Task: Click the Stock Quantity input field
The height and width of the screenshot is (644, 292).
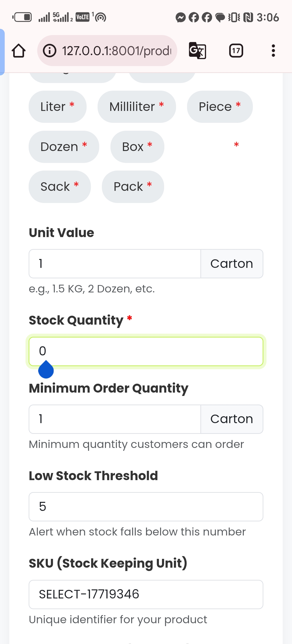Action: click(x=146, y=351)
